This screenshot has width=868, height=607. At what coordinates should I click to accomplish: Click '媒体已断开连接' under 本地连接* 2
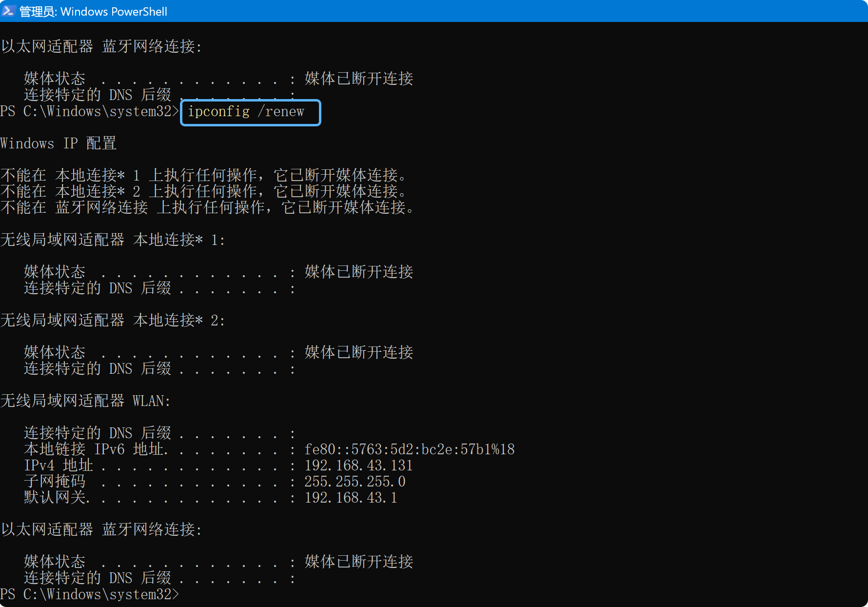pos(359,352)
